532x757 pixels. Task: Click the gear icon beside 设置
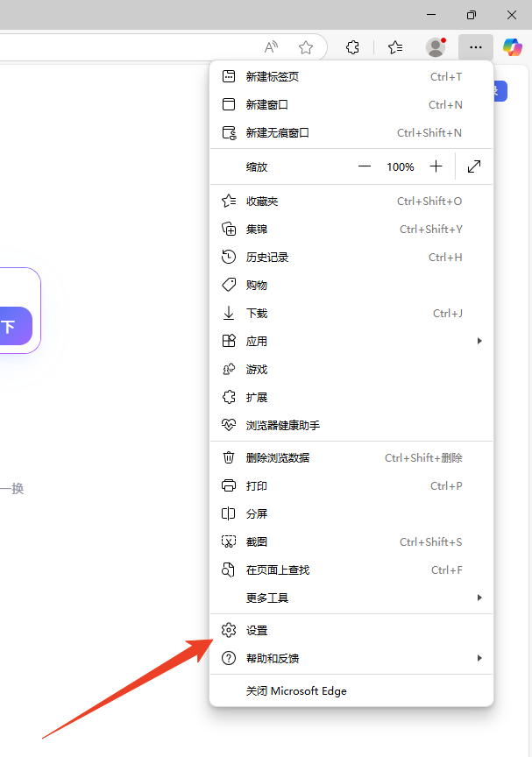click(x=229, y=630)
